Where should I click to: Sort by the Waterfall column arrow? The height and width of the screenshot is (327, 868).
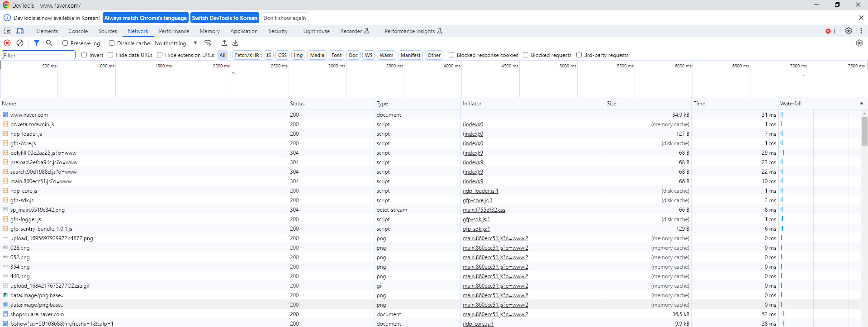861,103
